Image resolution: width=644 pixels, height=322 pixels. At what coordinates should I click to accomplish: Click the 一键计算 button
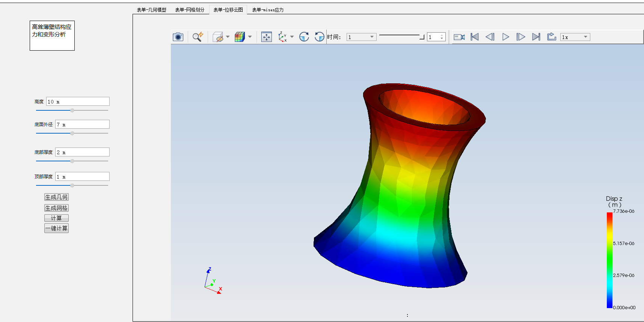click(56, 228)
